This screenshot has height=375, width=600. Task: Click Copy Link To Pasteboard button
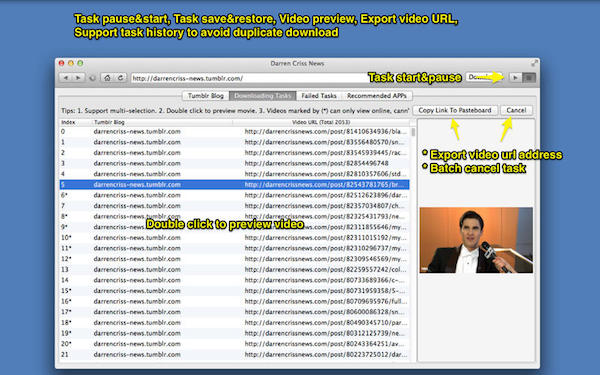[455, 110]
